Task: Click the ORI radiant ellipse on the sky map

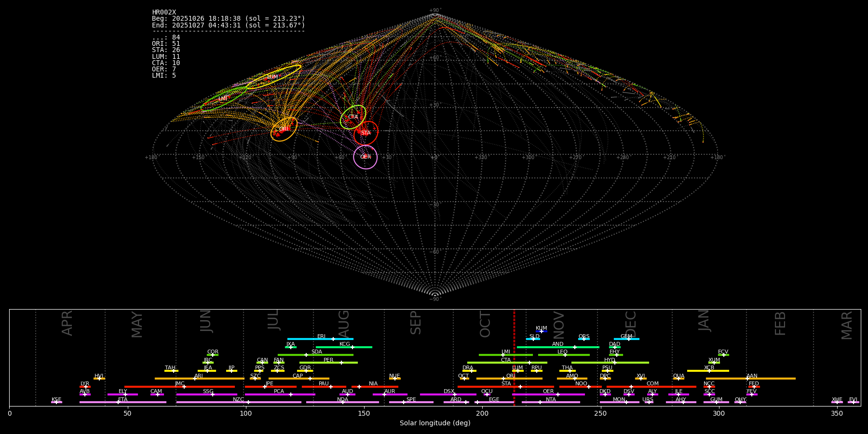Action: 284,129
